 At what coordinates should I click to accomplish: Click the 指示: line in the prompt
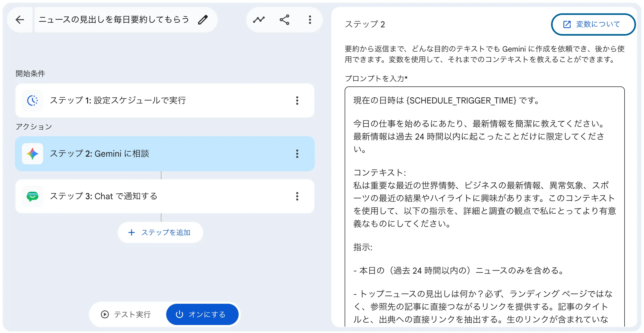point(363,247)
